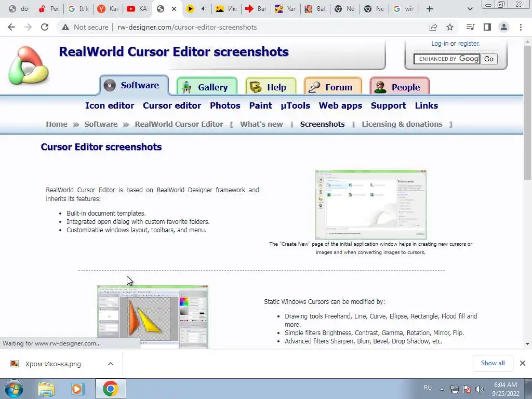Select the Screenshots breadcrumb item
This screenshot has height=399, width=532.
[x=322, y=124]
